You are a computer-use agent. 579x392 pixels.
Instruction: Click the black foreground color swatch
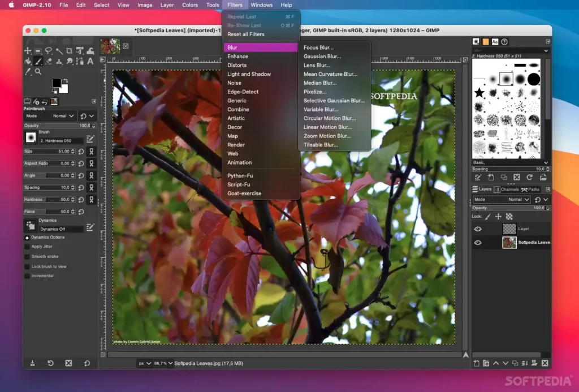(x=57, y=83)
